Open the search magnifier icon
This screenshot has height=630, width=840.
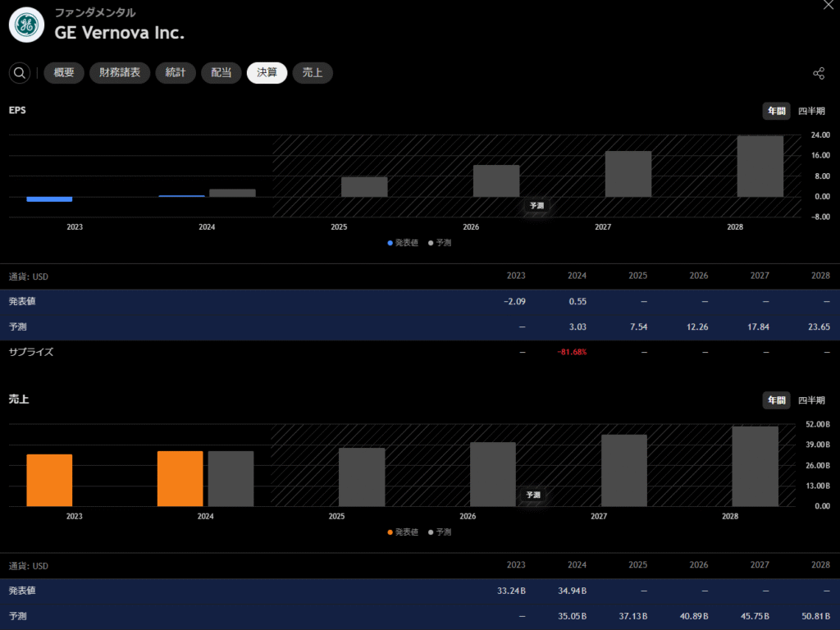[x=20, y=73]
